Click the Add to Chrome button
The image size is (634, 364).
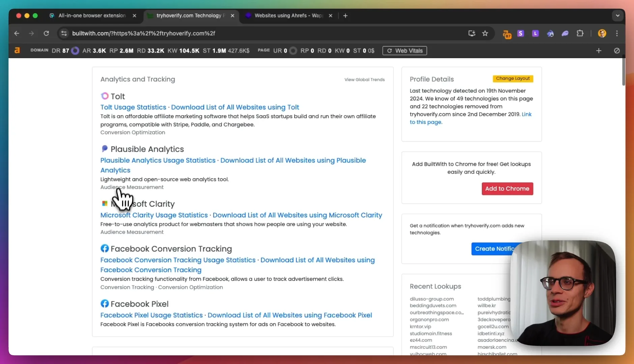point(507,189)
